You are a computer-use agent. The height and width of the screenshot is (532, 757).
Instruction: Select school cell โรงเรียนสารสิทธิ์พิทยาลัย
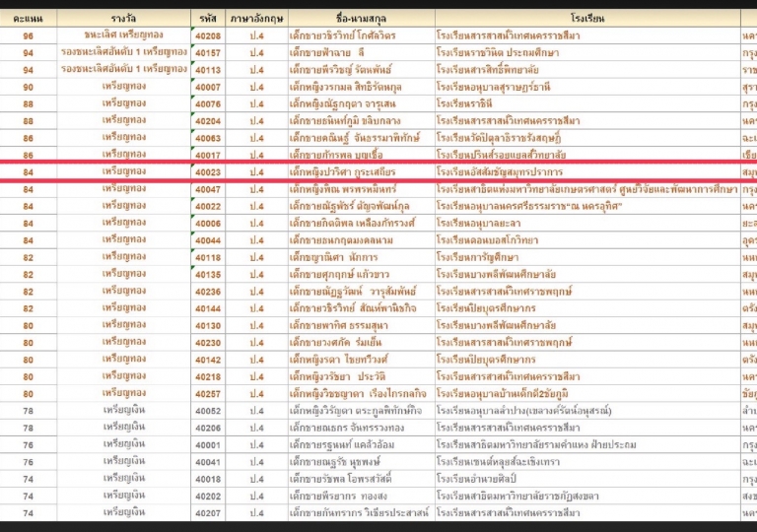(587, 70)
